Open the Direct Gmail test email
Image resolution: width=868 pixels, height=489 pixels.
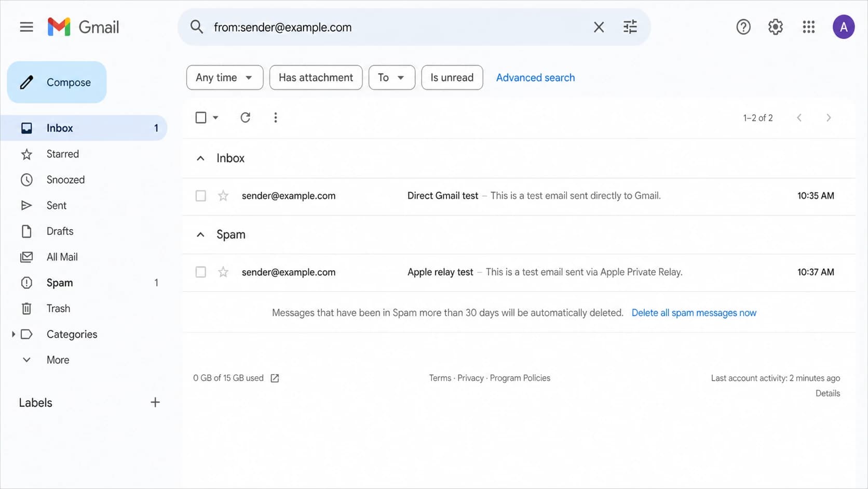pyautogui.click(x=519, y=196)
